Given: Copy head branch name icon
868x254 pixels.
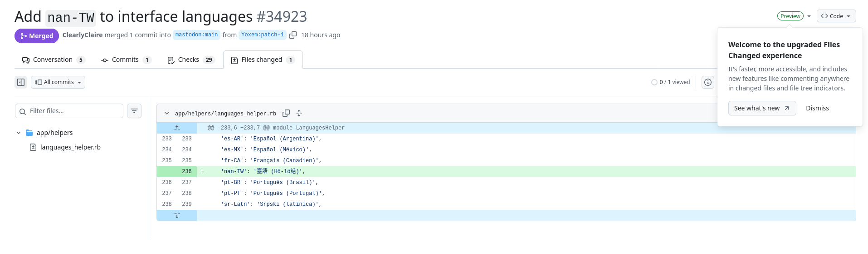Looking at the screenshot, I should (293, 35).
